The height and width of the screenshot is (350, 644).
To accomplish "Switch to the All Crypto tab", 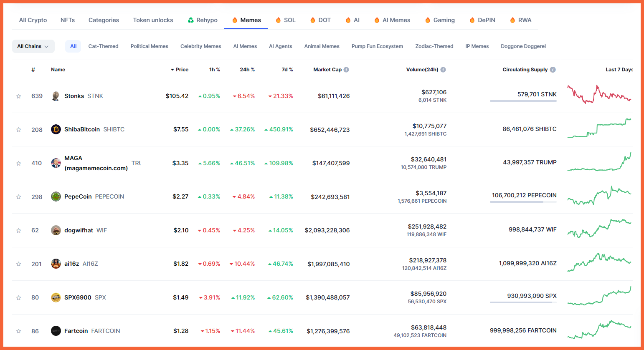I will pos(33,20).
